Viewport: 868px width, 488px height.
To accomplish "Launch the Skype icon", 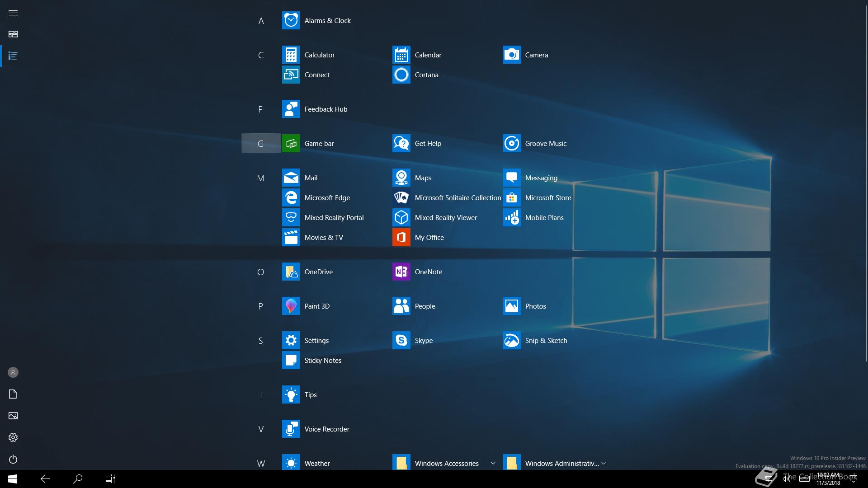I will pos(401,340).
